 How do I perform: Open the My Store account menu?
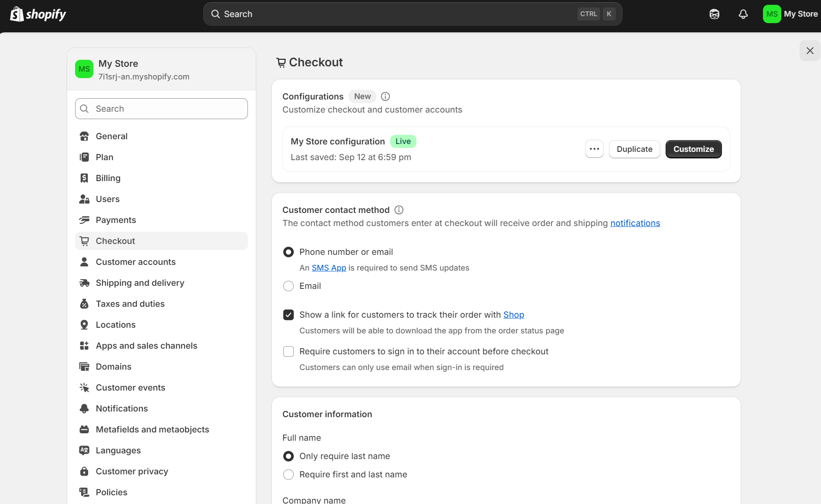(790, 14)
